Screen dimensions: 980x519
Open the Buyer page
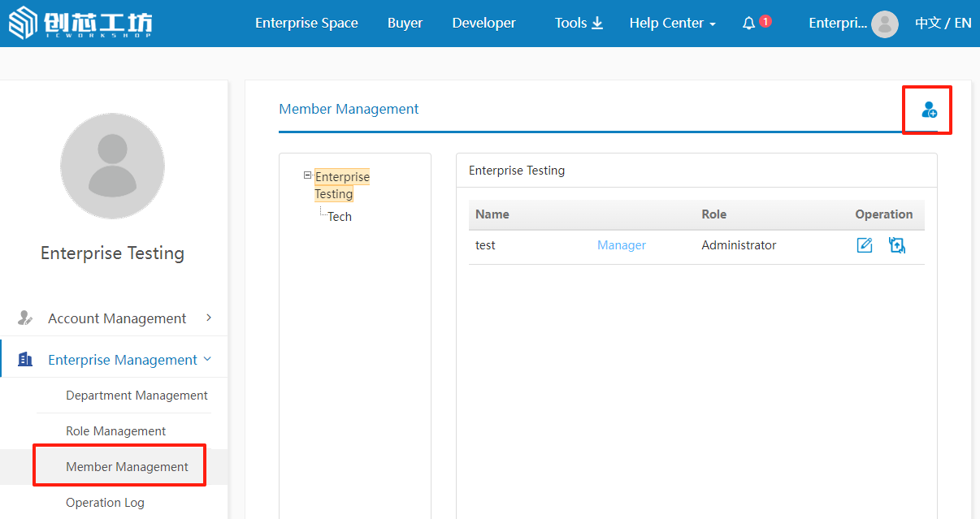(405, 24)
